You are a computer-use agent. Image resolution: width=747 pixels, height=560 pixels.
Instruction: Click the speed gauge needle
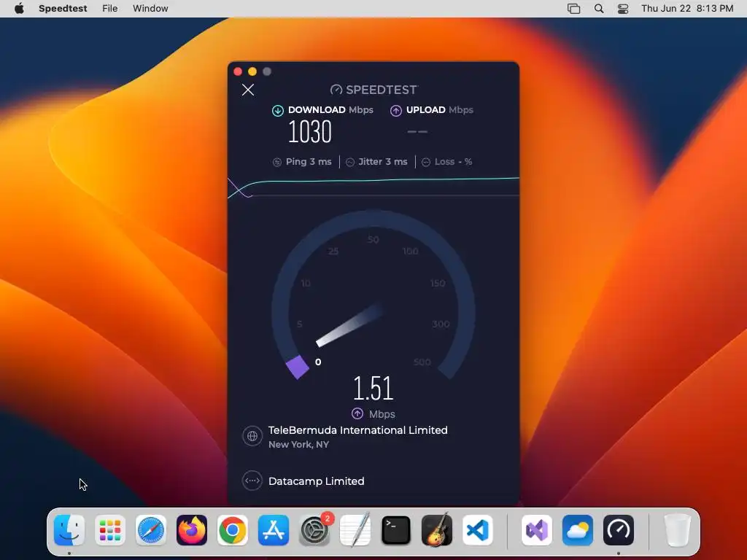(x=349, y=324)
